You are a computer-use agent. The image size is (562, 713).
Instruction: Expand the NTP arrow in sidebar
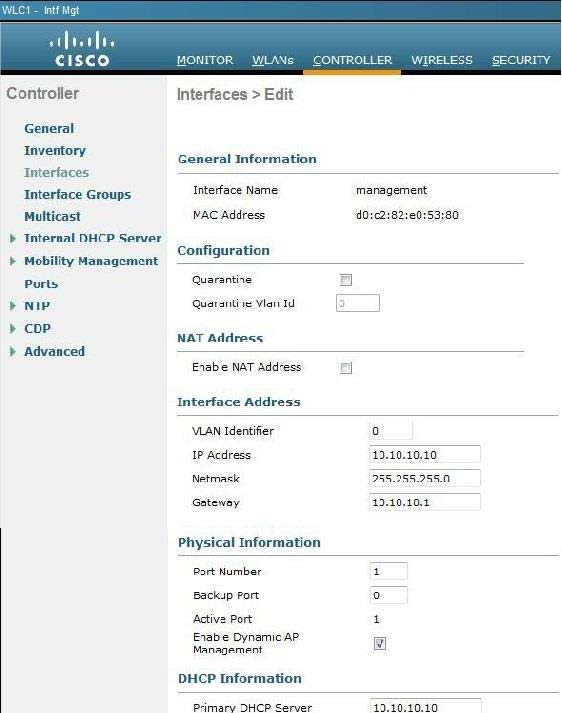point(13,306)
